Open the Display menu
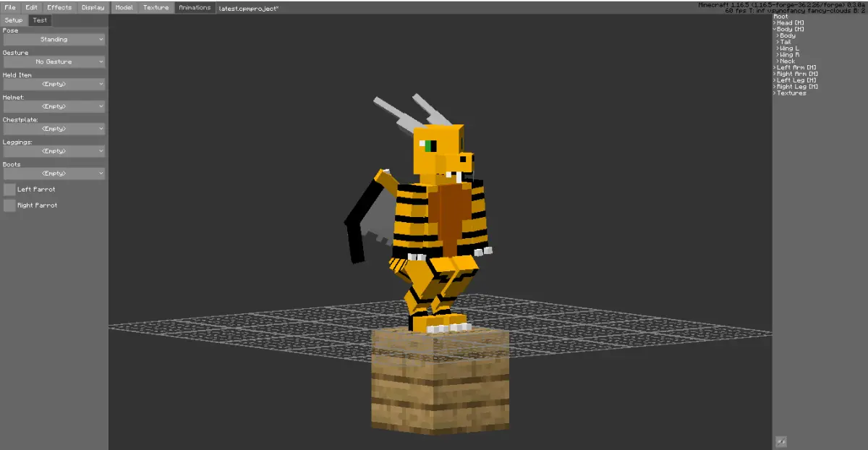The image size is (868, 450). coord(93,7)
